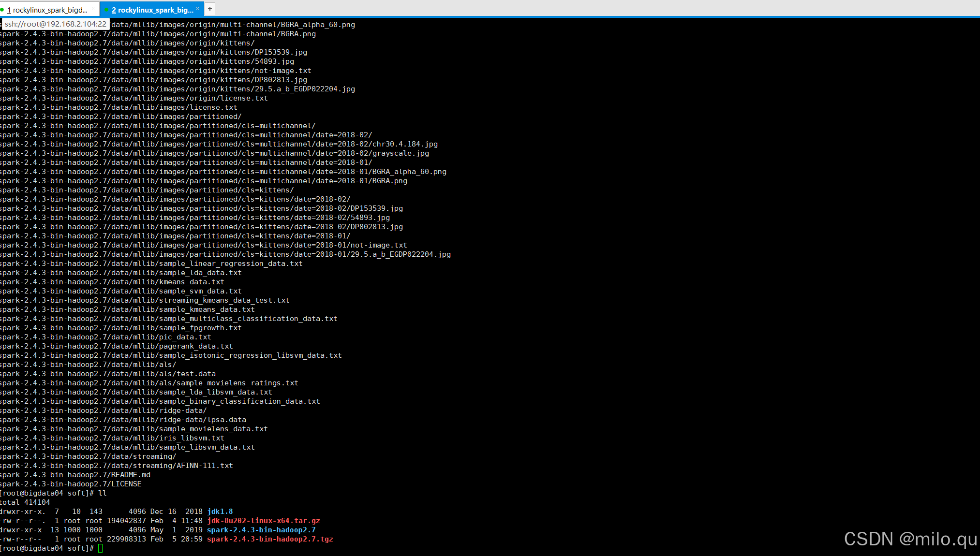The image size is (980, 556).
Task: Click the 'total 414104' output line
Action: point(25,502)
